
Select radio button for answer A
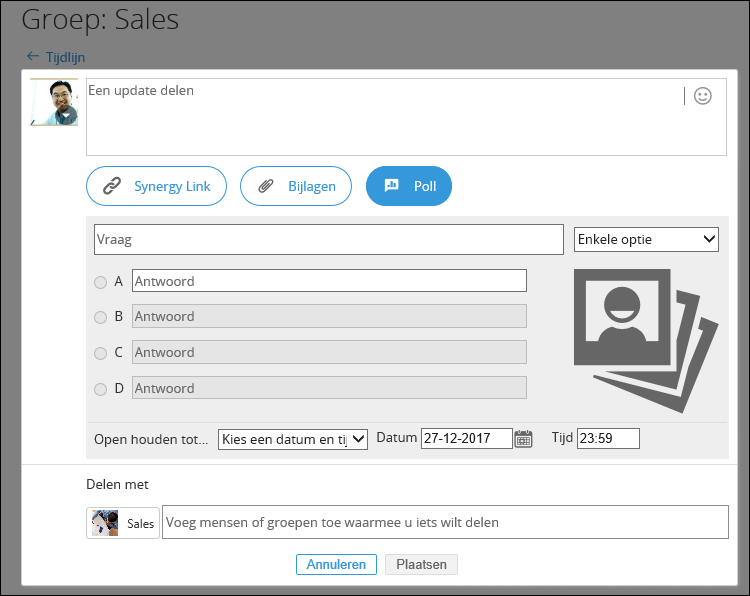pos(100,282)
